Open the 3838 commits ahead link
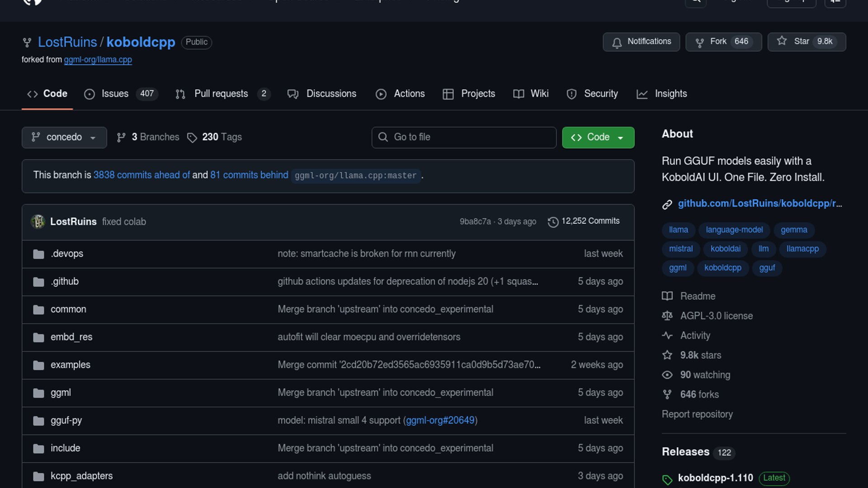The width and height of the screenshot is (868, 488). coord(141,175)
